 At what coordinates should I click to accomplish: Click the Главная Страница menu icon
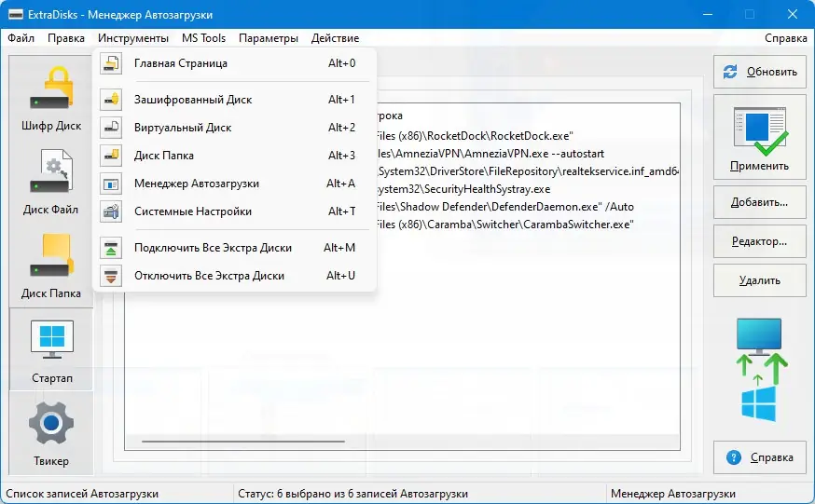(111, 63)
